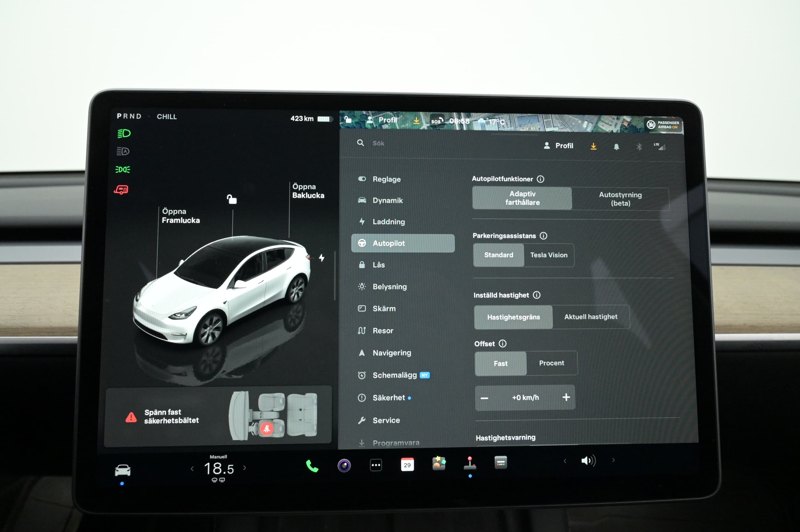Set speed mode to Aktuell hastighet
This screenshot has height=532, width=800.
(x=591, y=317)
